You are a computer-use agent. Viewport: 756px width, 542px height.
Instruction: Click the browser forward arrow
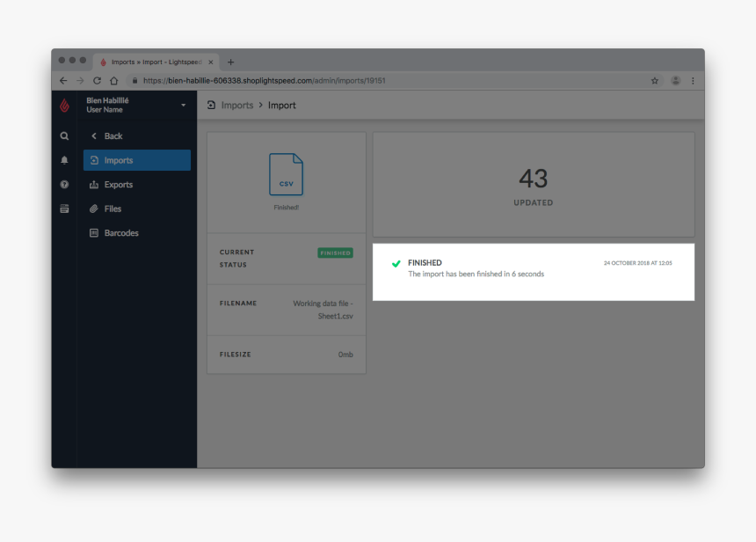point(80,81)
